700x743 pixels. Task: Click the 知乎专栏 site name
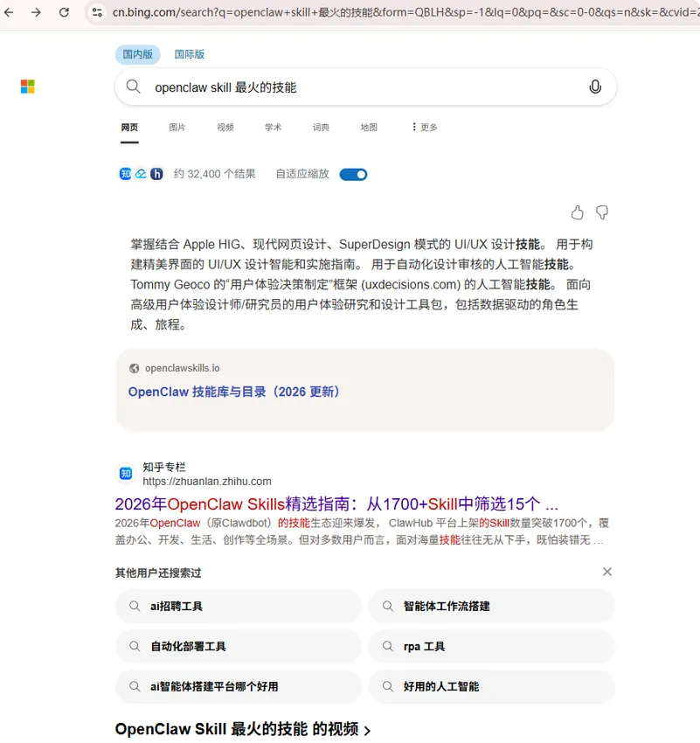[164, 468]
